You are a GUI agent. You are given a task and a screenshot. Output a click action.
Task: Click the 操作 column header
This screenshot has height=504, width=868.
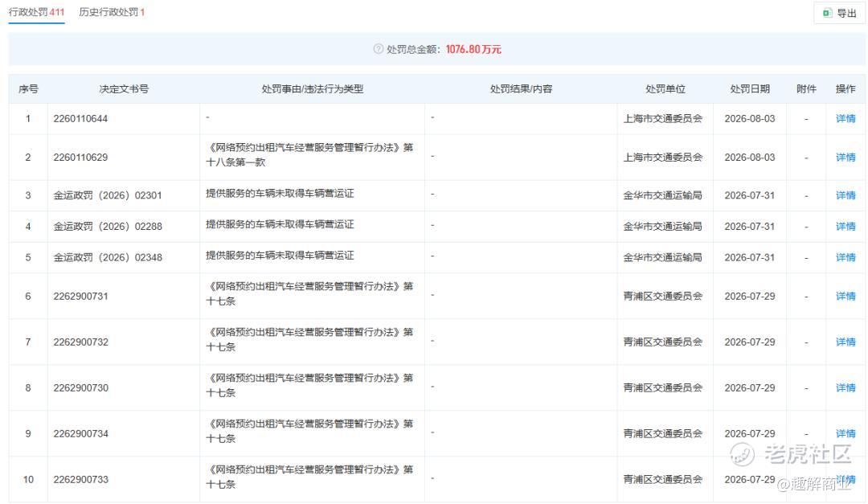(845, 89)
